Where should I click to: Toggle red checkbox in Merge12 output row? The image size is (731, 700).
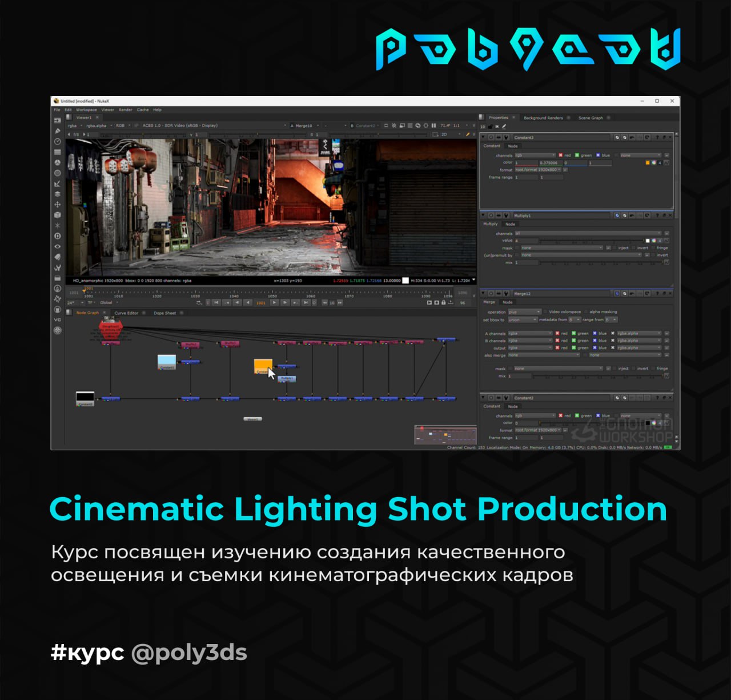557,347
